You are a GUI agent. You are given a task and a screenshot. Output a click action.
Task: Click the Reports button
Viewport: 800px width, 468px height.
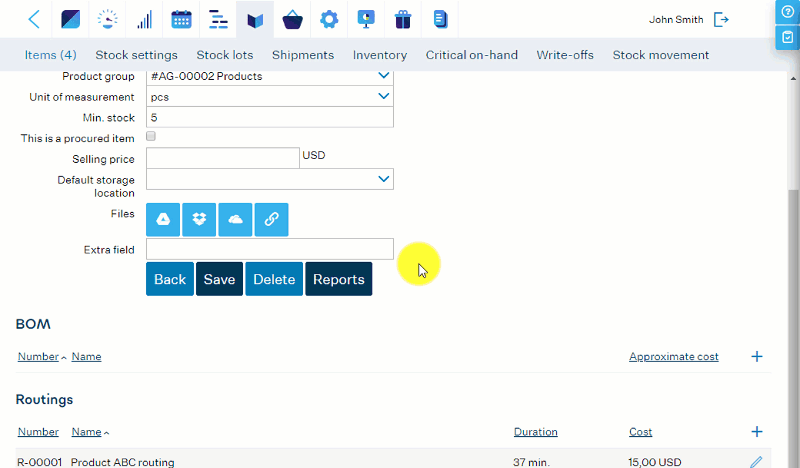click(x=339, y=279)
